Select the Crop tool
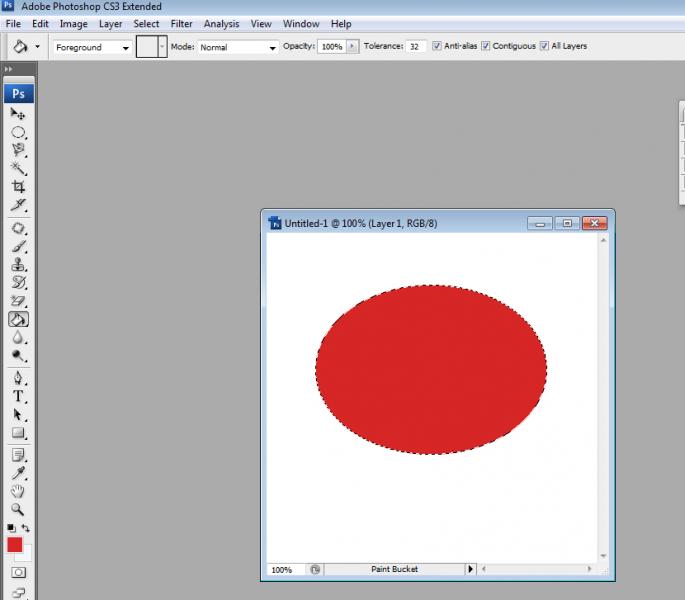This screenshot has width=685, height=600. coord(18,186)
